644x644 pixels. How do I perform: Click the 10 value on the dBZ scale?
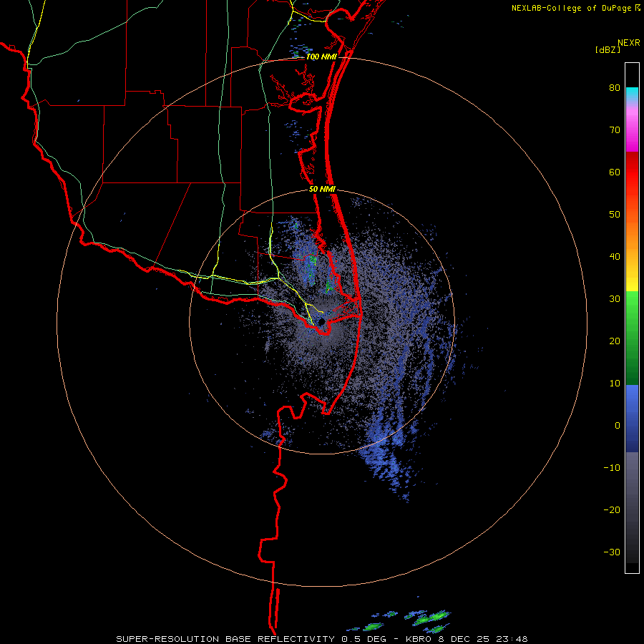pyautogui.click(x=615, y=384)
